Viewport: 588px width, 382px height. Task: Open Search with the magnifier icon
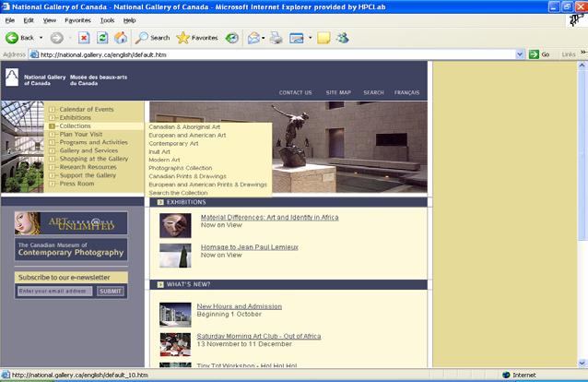coord(142,38)
